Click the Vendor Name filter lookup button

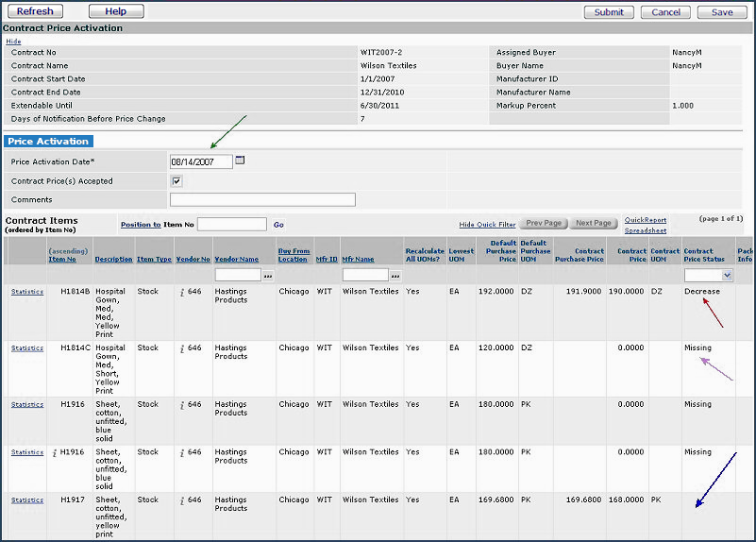268,276
